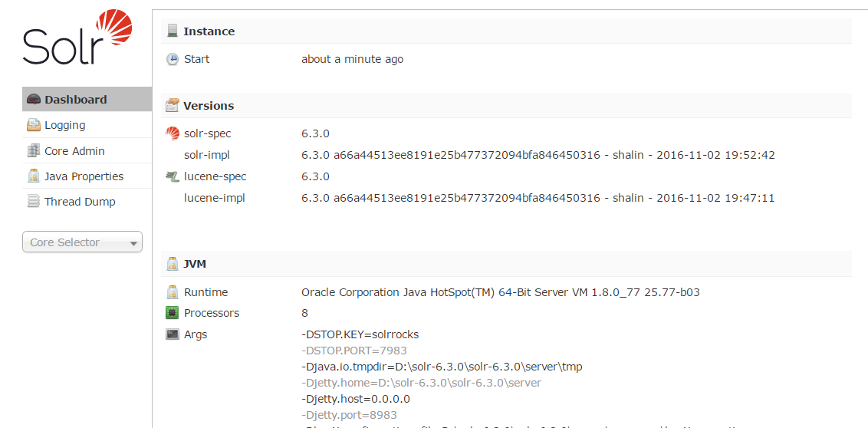Open Thread Dump

click(x=87, y=202)
